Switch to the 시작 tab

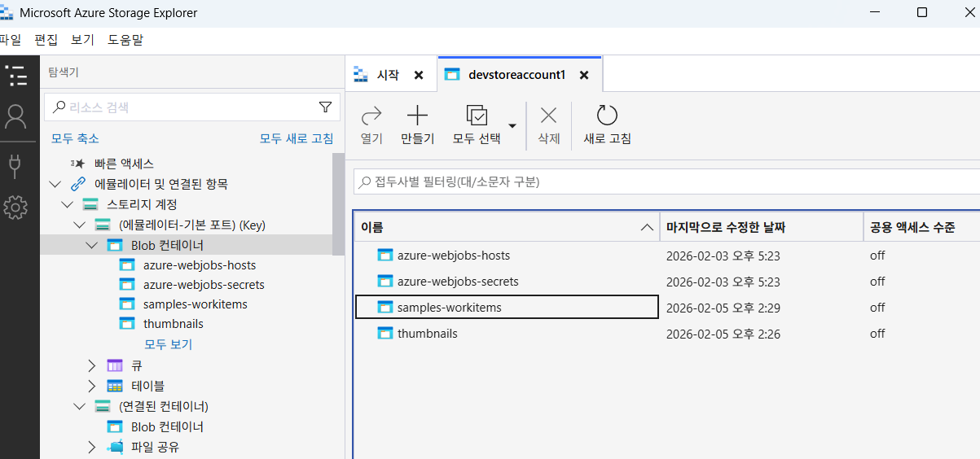click(x=388, y=75)
